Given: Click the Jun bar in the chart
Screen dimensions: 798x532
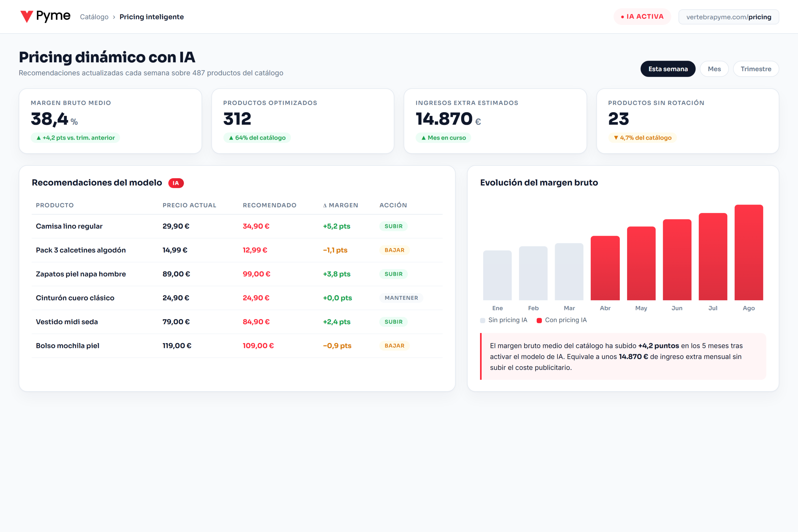Looking at the screenshot, I should click(677, 260).
